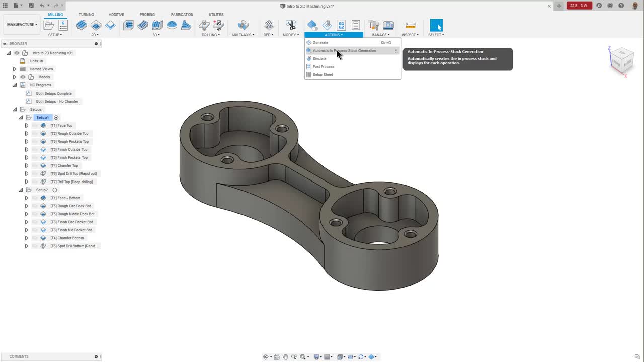Choose Generate from the Actions menu

[x=353, y=43]
